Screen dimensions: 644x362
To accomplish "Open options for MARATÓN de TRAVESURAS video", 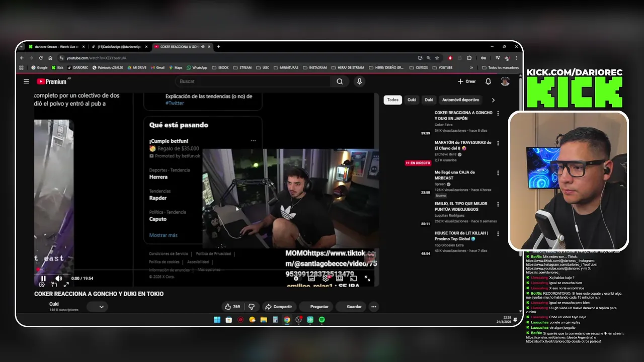I will click(x=498, y=143).
